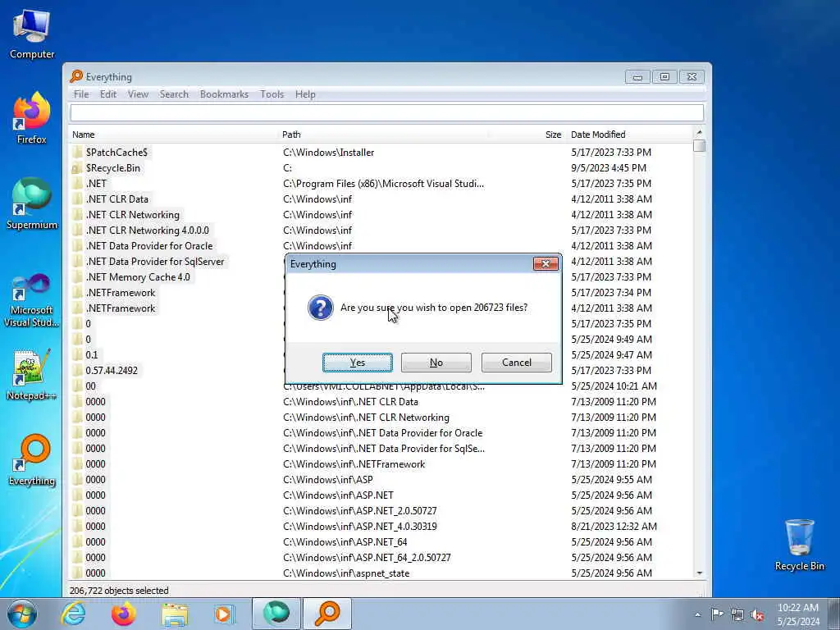Select the Recycle Bin desktop icon
Screen dimensions: 840x630
point(799,545)
